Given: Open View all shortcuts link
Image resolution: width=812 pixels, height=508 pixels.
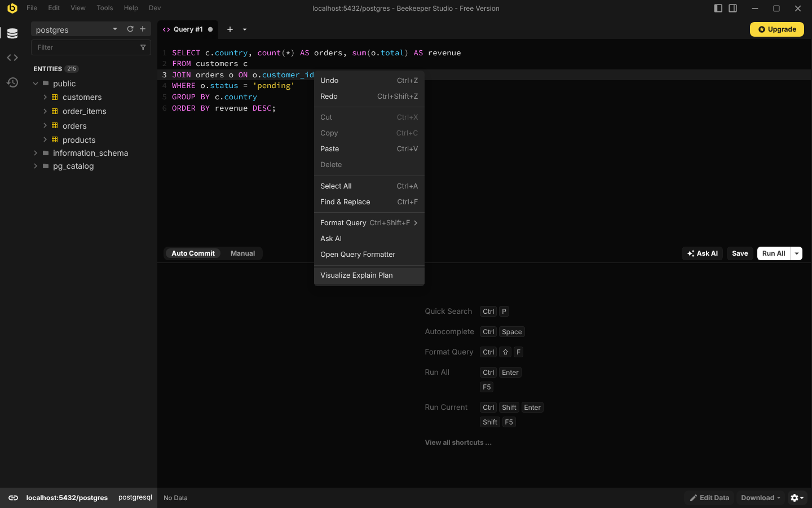Looking at the screenshot, I should point(458,443).
